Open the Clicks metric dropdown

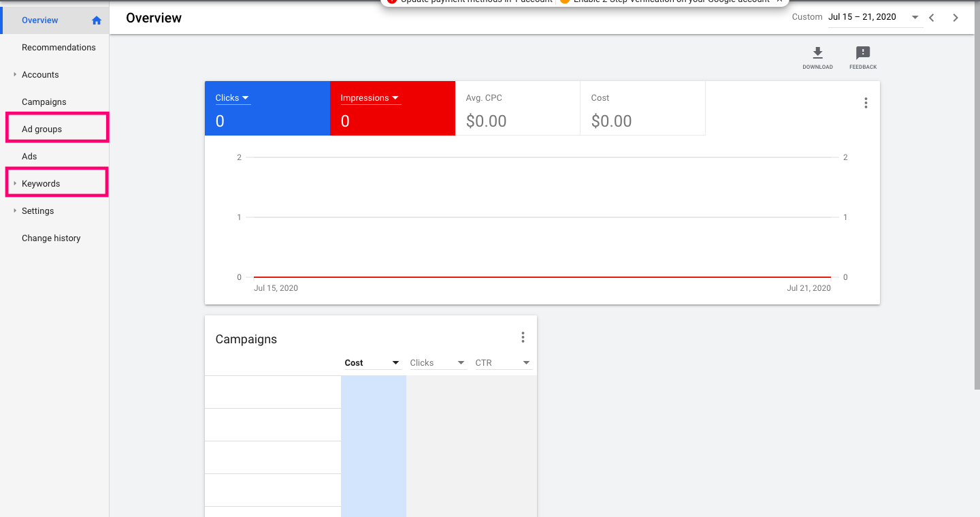[233, 98]
